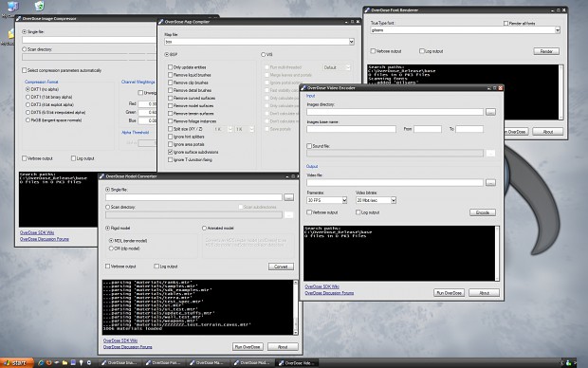Switch to OverDose Map Compiler taskbar item
588x368 pixels.
click(208, 362)
